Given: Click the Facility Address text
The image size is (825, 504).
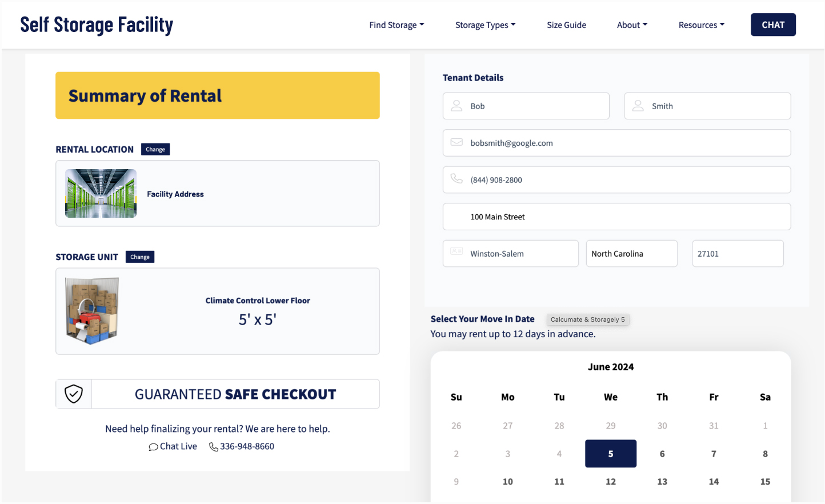Looking at the screenshot, I should pyautogui.click(x=175, y=194).
